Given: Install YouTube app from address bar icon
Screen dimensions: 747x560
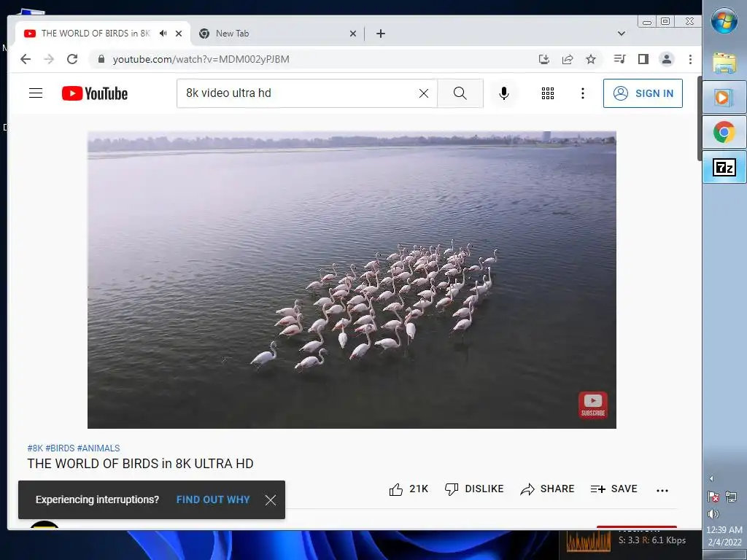Looking at the screenshot, I should click(x=544, y=59).
